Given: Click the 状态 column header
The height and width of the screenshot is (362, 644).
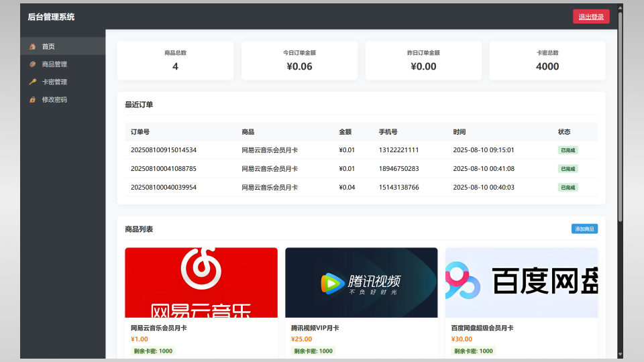Looking at the screenshot, I should click(x=564, y=132).
